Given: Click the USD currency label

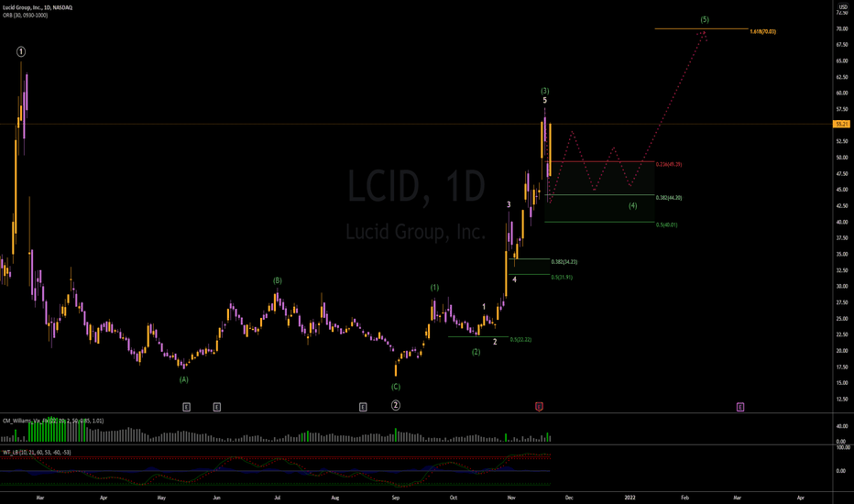Looking at the screenshot, I should tap(843, 6).
